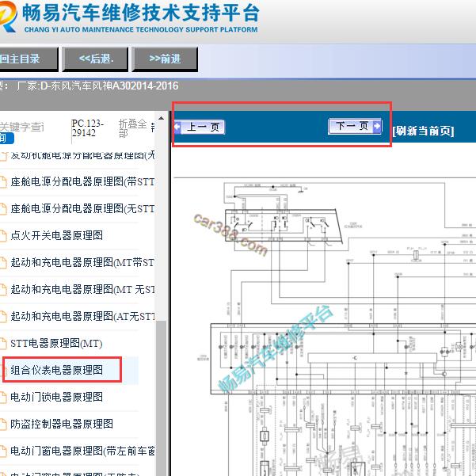Go forward with the >>前进 button

click(x=165, y=59)
